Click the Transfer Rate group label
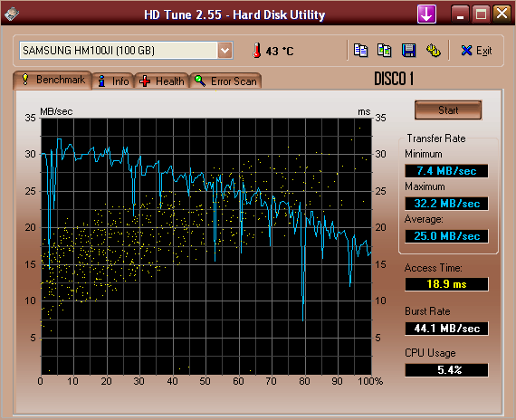Screen dimensions: 516x420 (x=436, y=138)
